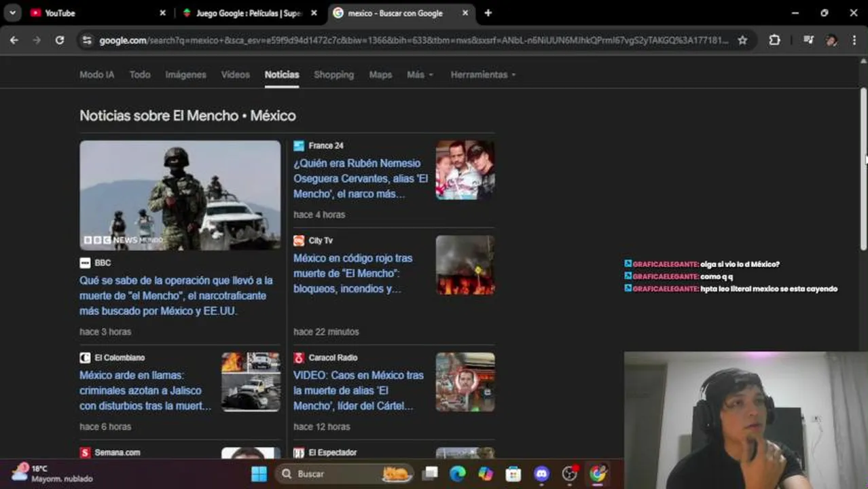This screenshot has width=868, height=489.
Task: Open Microsoft Store from the taskbar
Action: click(513, 473)
